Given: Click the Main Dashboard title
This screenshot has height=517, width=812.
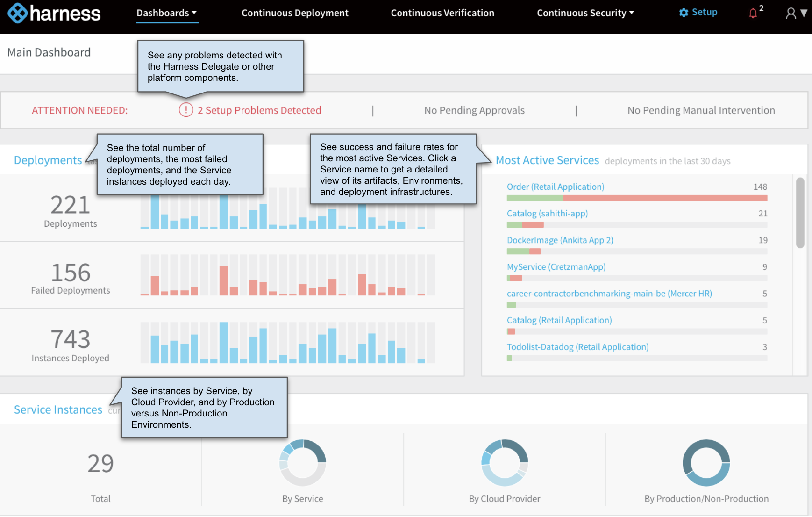Looking at the screenshot, I should [x=49, y=52].
